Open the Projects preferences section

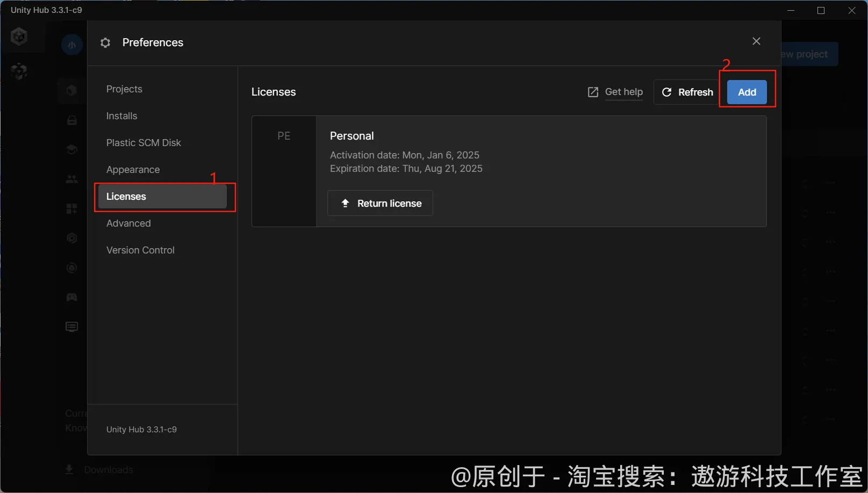coord(124,89)
